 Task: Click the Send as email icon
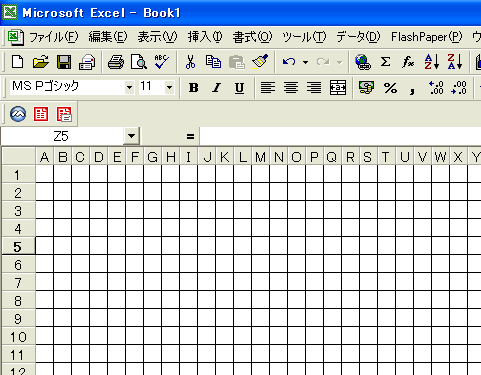[87, 62]
